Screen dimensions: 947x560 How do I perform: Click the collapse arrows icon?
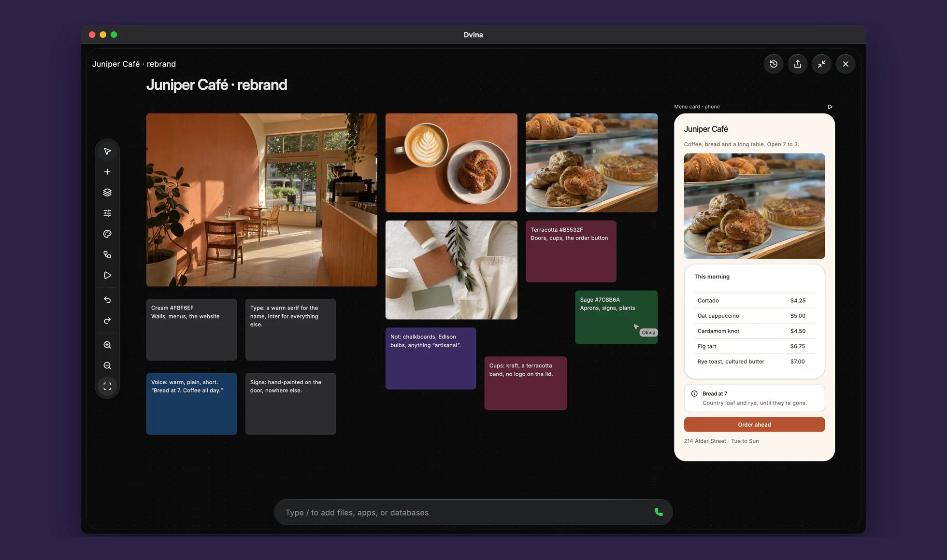821,64
